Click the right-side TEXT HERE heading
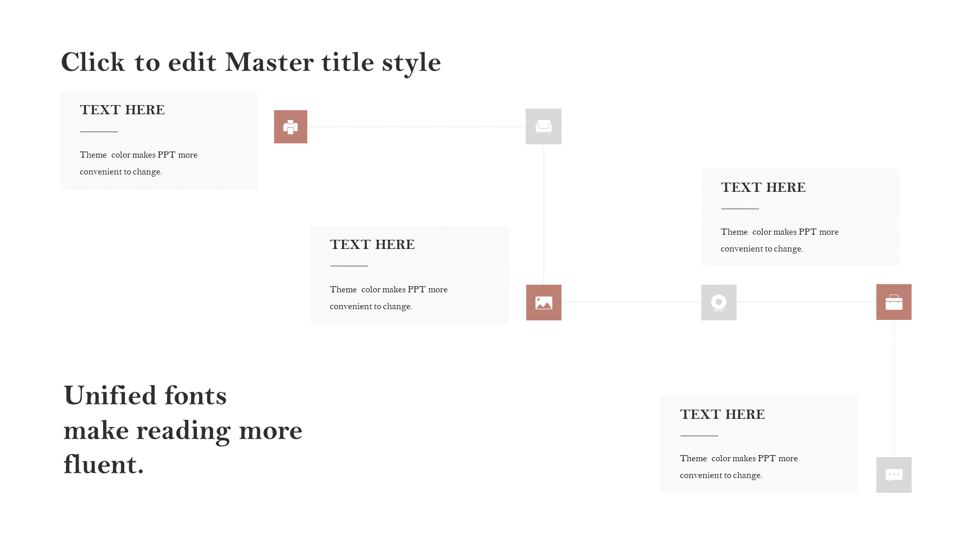The image size is (980, 551). point(763,187)
